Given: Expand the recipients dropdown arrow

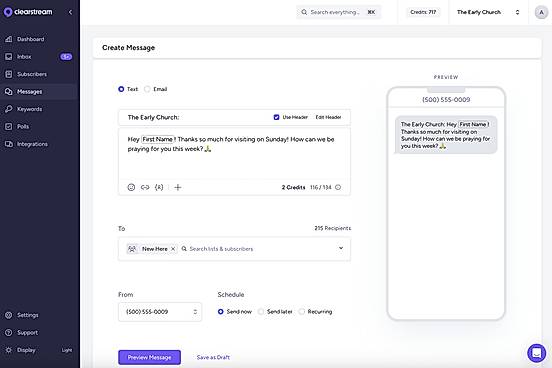Looking at the screenshot, I should 341,248.
